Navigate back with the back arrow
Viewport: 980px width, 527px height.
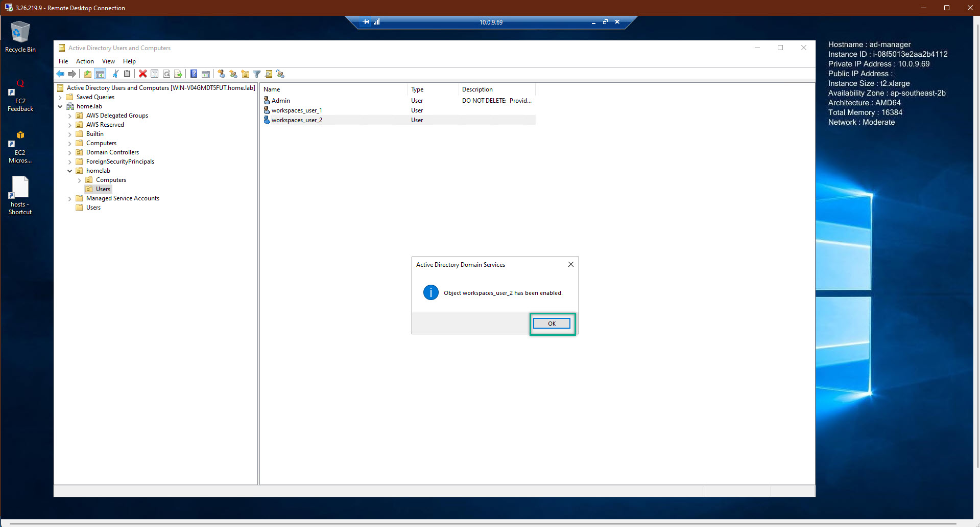pos(60,74)
